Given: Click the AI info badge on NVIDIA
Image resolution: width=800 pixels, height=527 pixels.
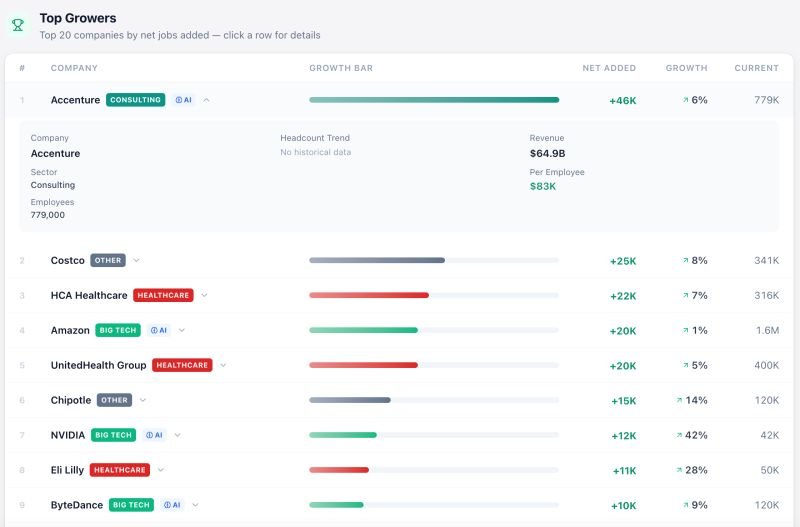Looking at the screenshot, I should pos(154,435).
